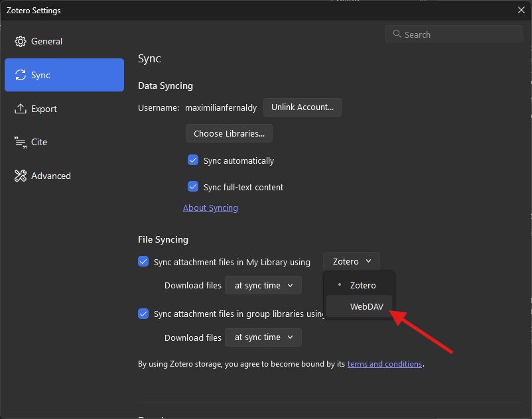Click the Export upload icon
Viewport: 532px width, 419px height.
click(20, 108)
